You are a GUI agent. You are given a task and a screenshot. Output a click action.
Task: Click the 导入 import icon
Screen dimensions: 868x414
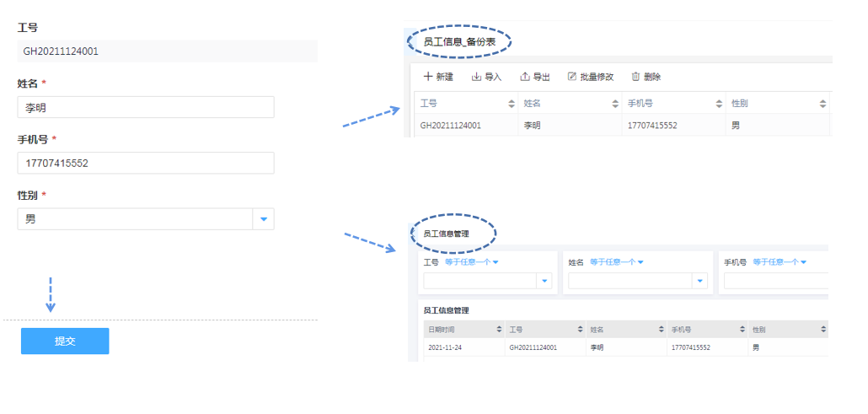[476, 77]
